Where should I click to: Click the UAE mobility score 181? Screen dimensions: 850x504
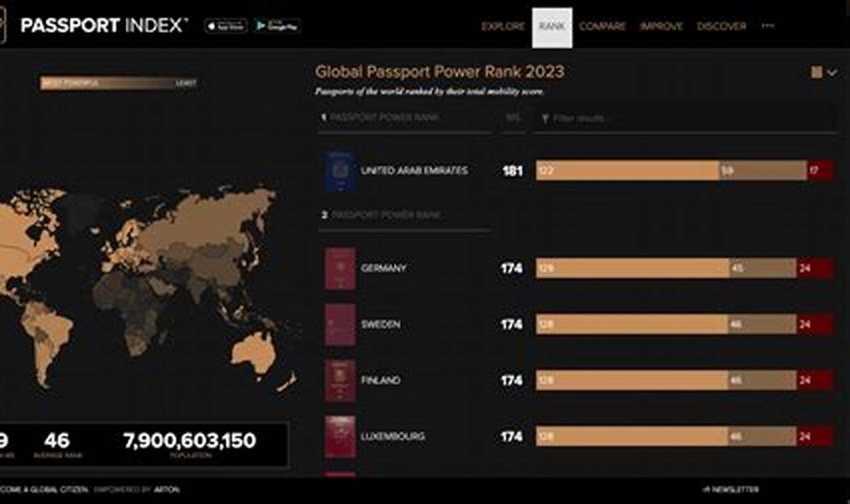pyautogui.click(x=512, y=171)
